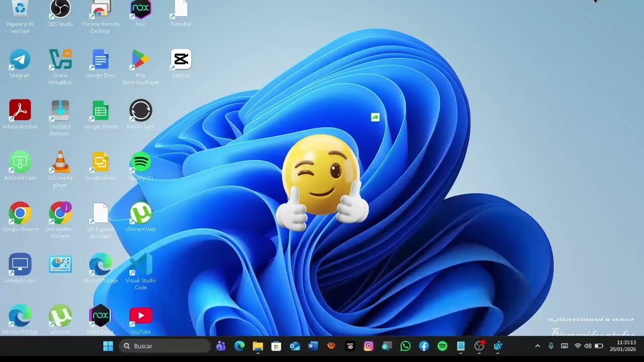Viewport: 644px width, 362px height.
Task: Open the Windows Start menu
Action: coord(108,346)
